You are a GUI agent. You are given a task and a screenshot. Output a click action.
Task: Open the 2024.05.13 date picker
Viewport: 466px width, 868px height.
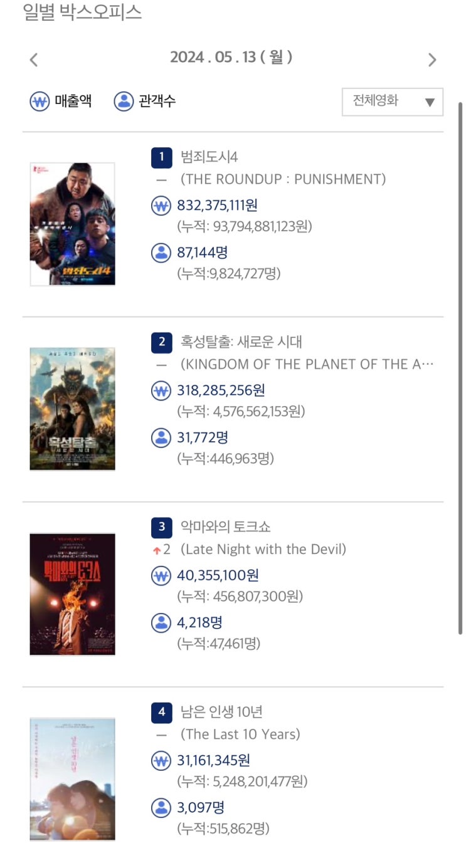click(231, 58)
